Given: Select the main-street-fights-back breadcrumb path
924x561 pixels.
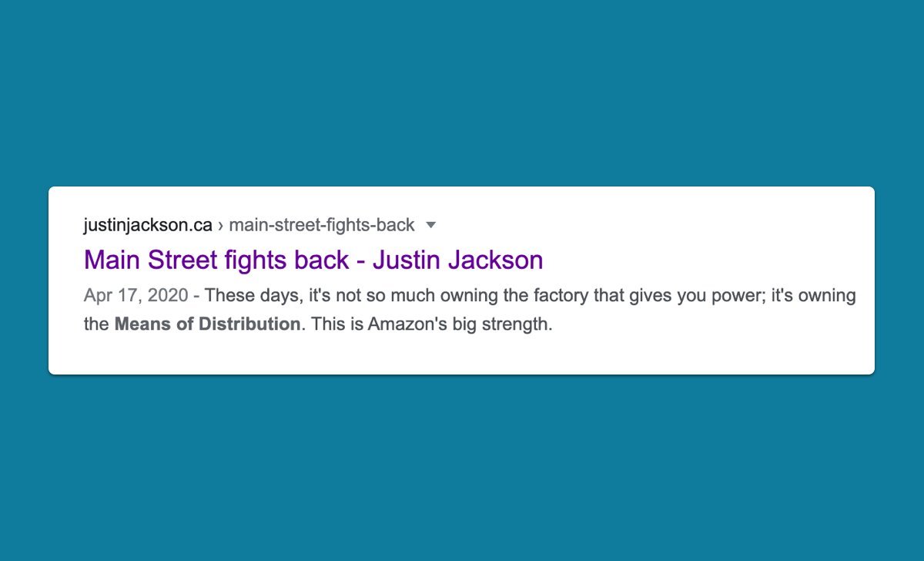Looking at the screenshot, I should pyautogui.click(x=322, y=225).
